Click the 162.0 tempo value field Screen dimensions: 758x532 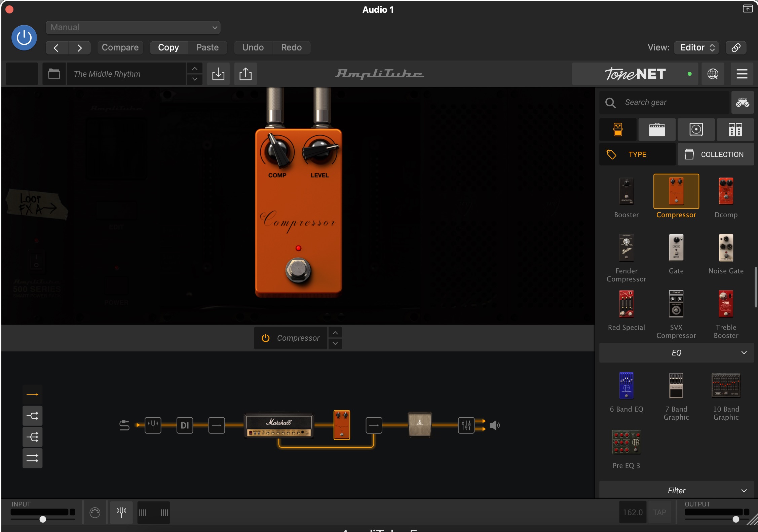633,512
